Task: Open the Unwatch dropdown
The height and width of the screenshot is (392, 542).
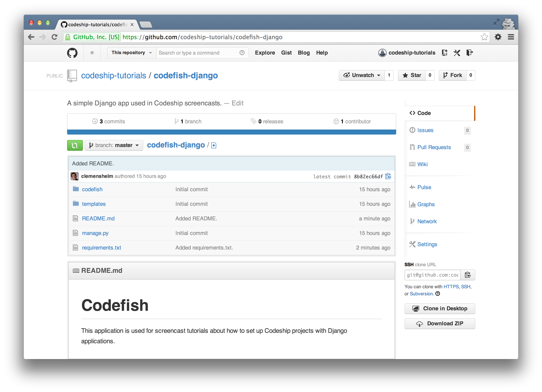Action: tap(362, 75)
